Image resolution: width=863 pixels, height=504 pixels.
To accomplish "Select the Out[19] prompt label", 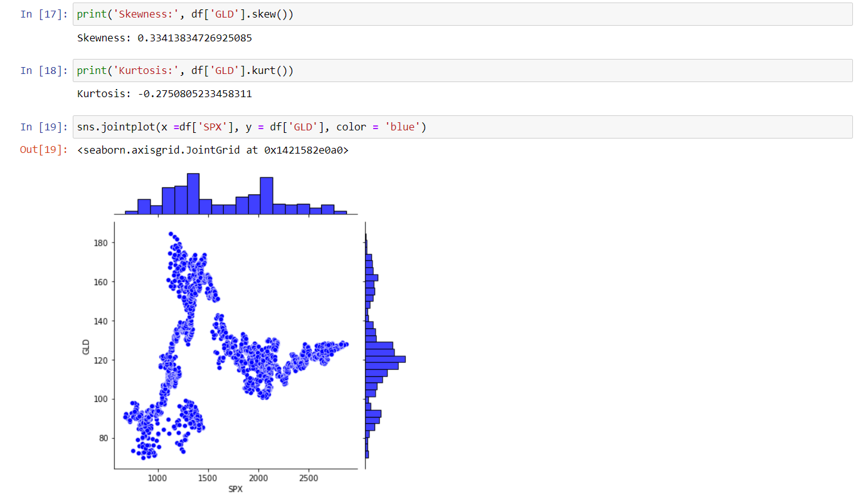I will pos(43,150).
